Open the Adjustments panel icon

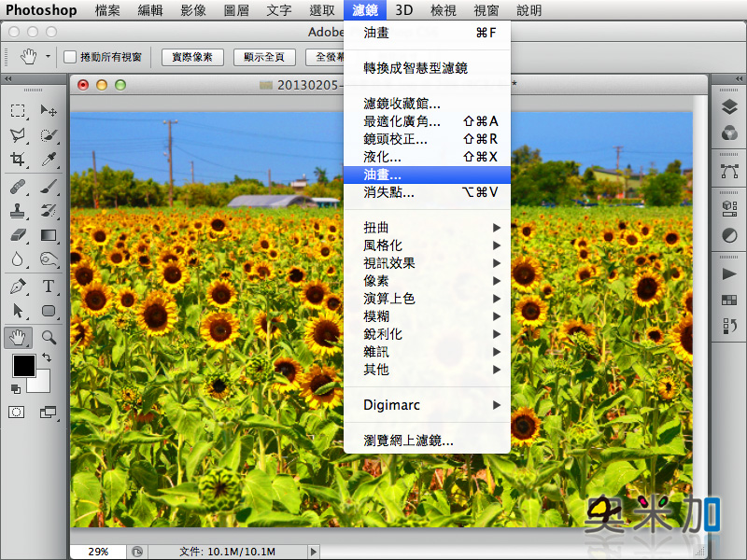pos(729,235)
